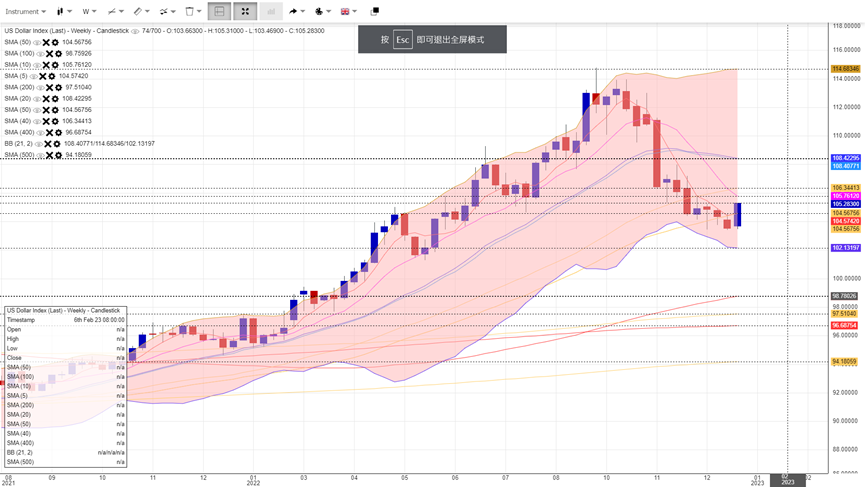
Task: Toggle visibility of SMA (10)
Action: coord(37,65)
